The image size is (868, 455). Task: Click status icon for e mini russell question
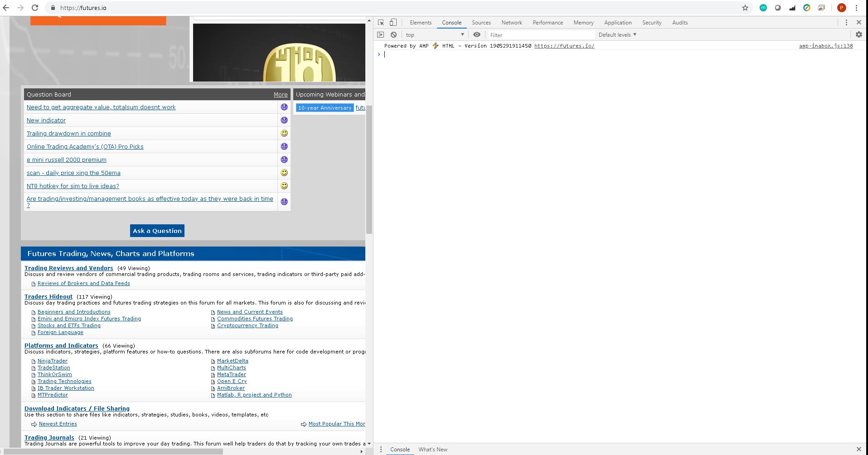(x=284, y=160)
